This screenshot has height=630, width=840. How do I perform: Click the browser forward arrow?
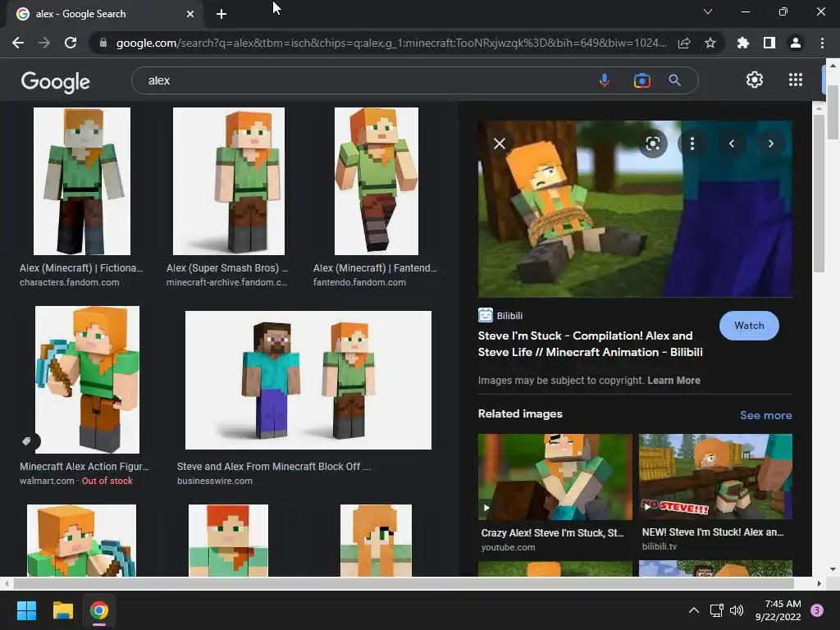[44, 43]
